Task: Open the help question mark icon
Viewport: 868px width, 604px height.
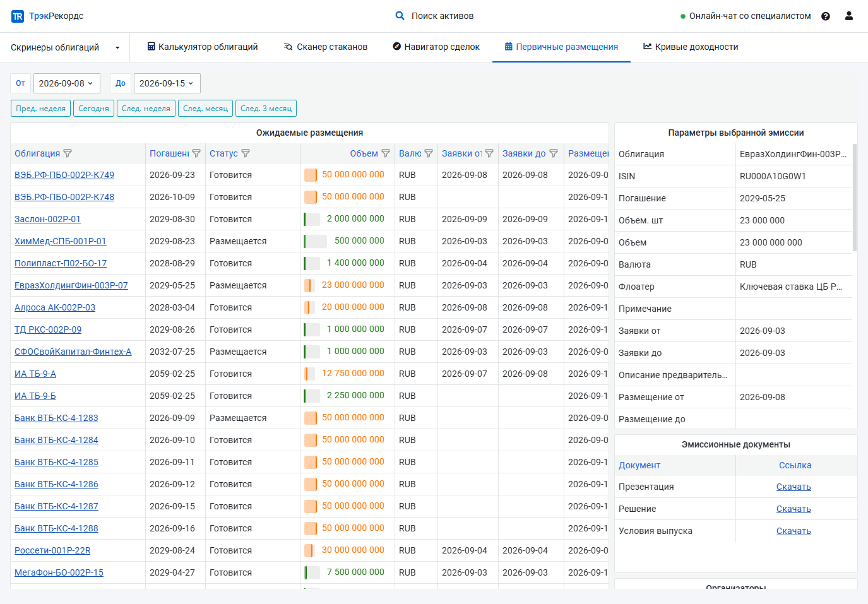Action: pos(825,16)
